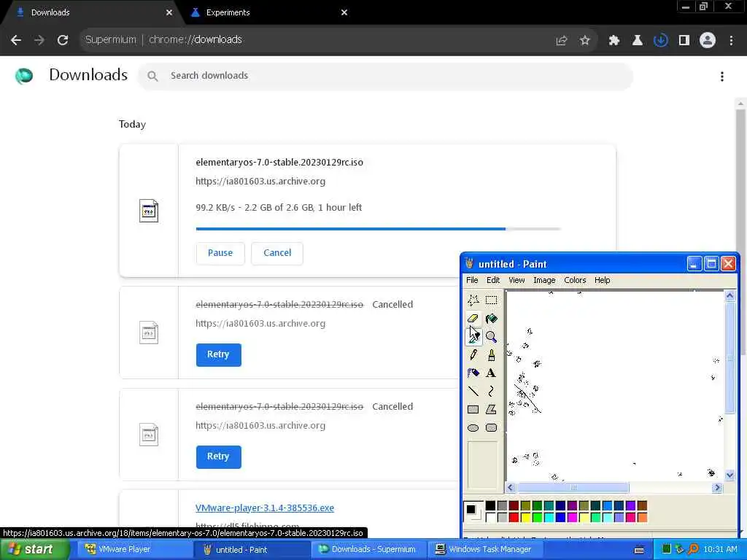This screenshot has width=747, height=560.
Task: Choose the Eraser tool in Paint
Action: (473, 318)
